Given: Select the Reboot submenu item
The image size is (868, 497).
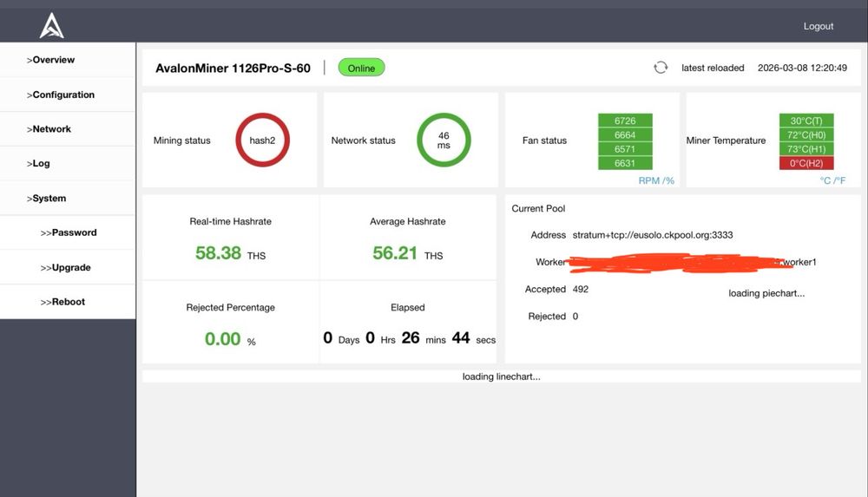Looking at the screenshot, I should point(62,302).
